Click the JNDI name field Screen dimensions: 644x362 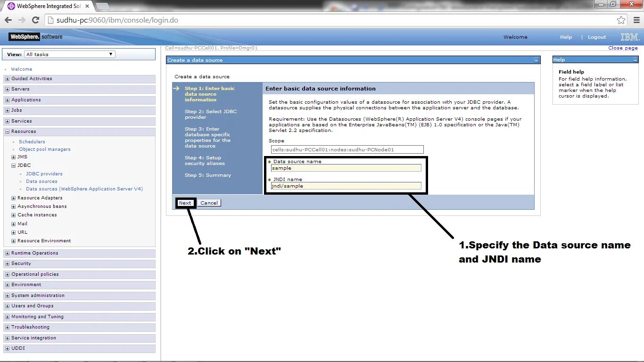(x=346, y=186)
